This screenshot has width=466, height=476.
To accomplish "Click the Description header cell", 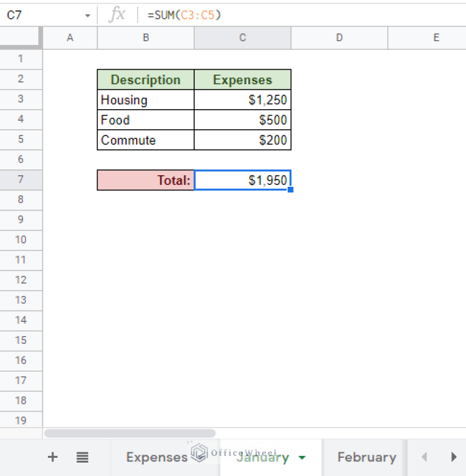I will (x=146, y=79).
